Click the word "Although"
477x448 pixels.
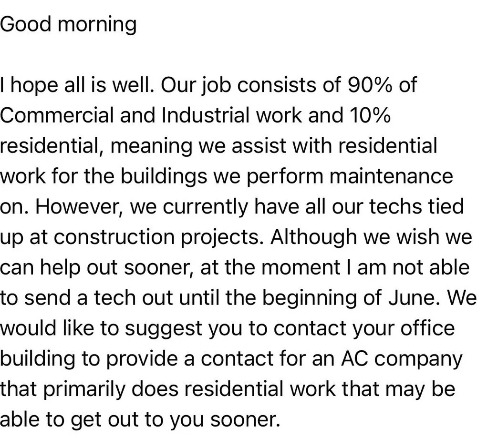[x=313, y=237]
